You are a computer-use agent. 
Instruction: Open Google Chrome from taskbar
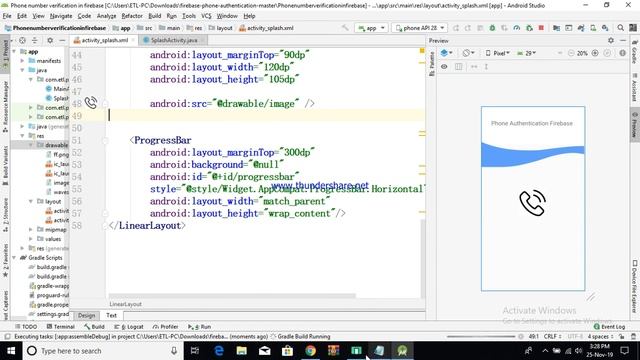point(311,351)
